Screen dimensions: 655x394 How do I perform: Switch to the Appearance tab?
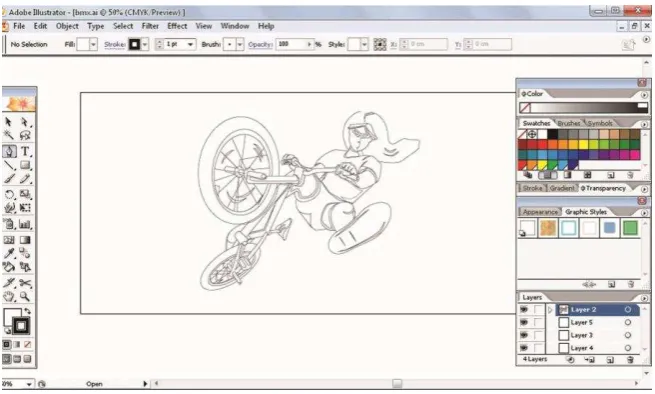(x=540, y=212)
